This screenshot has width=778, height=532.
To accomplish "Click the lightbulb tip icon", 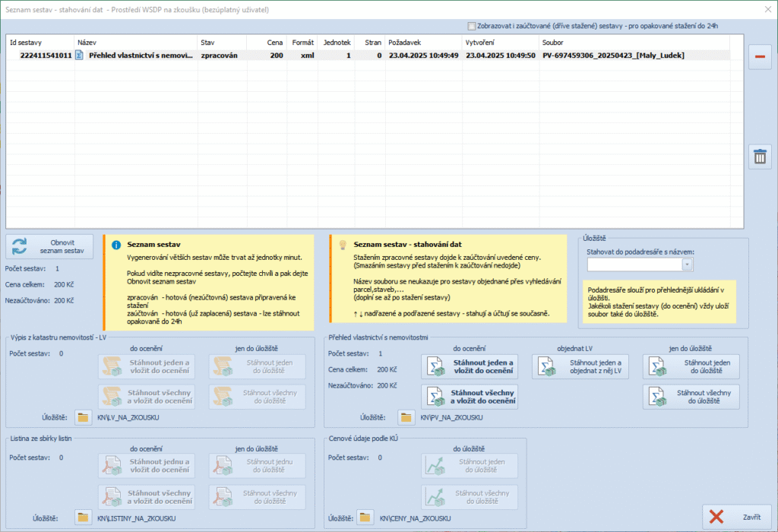I will tap(343, 245).
